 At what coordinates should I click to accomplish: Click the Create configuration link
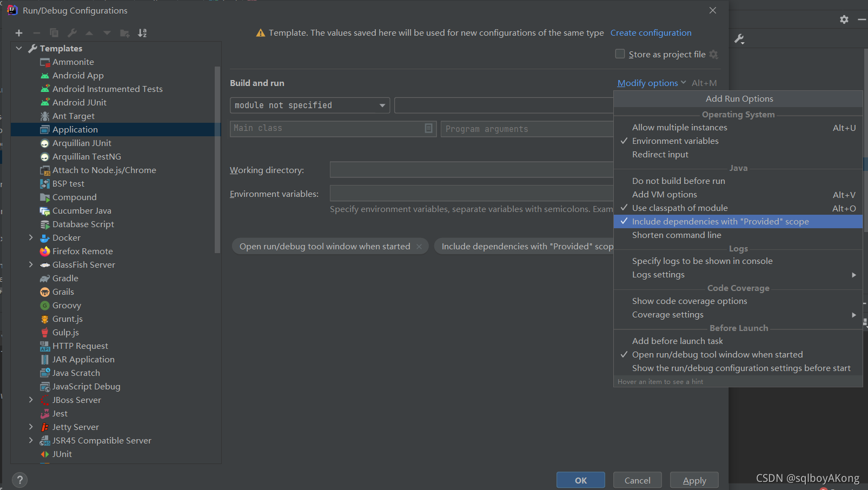[651, 33]
